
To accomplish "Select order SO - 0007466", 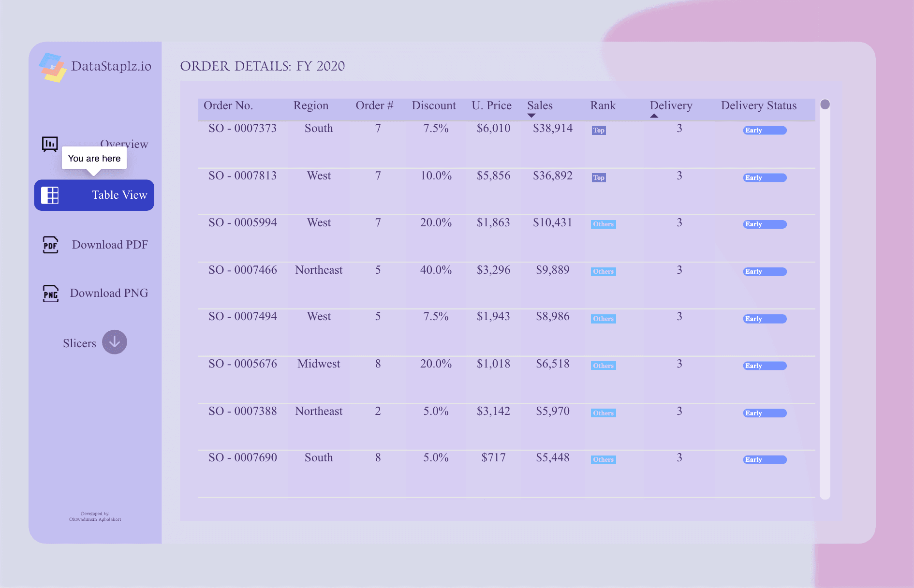I will 242,270.
